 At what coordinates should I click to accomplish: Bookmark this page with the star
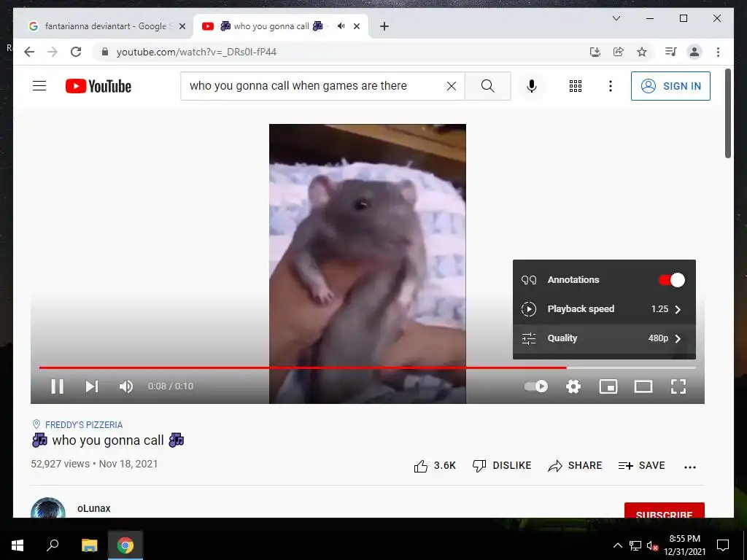[642, 52]
